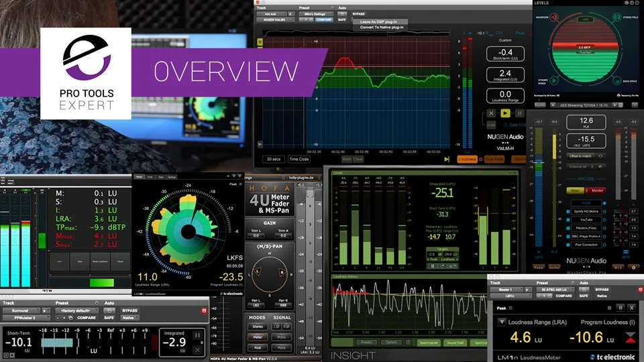644x362 pixels.
Task: Open the NUGEN VisLM2 plug-in selector
Action: pos(275,19)
